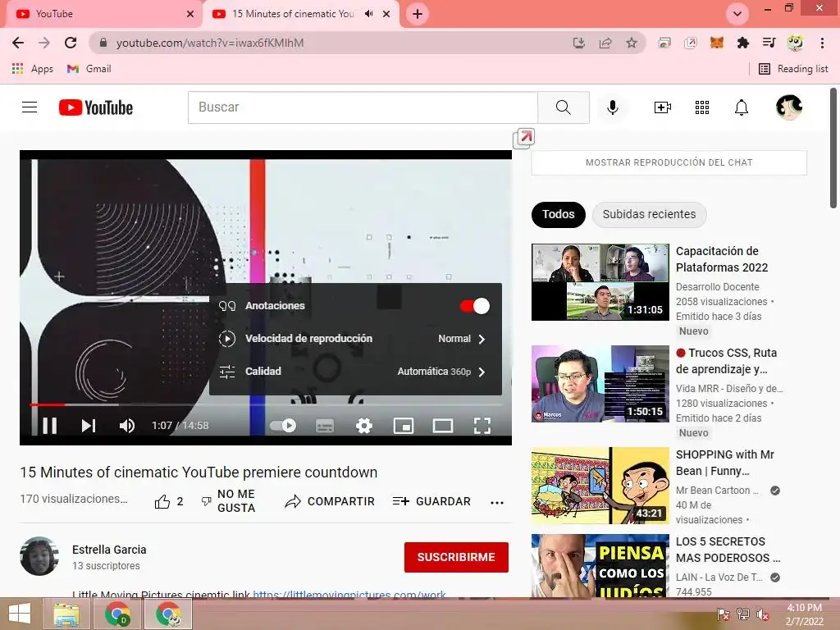Click the SUSCRIBIRME button
Viewport: 840px width, 630px height.
click(456, 557)
